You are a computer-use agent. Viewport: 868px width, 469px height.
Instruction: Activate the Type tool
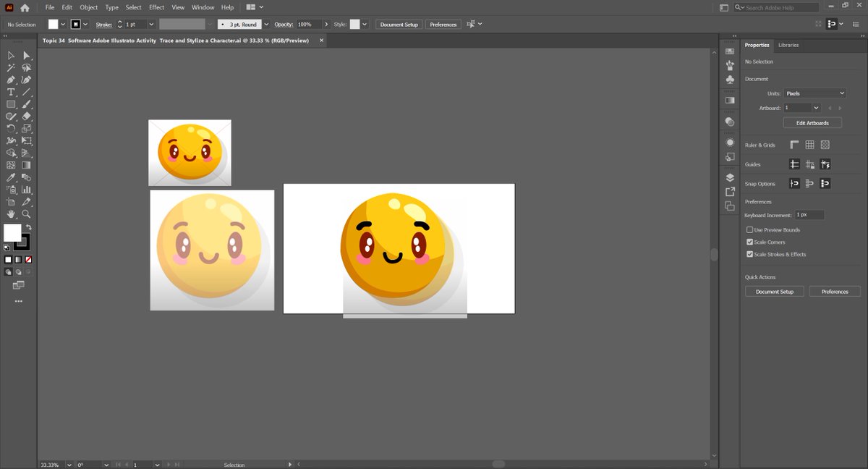tap(11, 93)
